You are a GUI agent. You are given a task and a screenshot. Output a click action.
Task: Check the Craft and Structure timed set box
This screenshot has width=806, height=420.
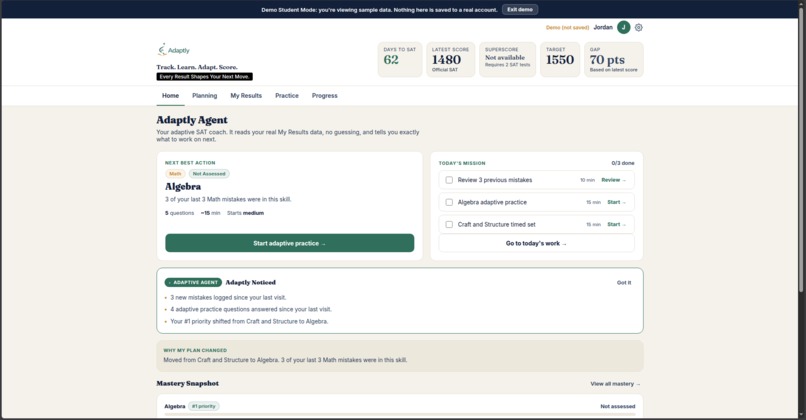click(x=449, y=224)
